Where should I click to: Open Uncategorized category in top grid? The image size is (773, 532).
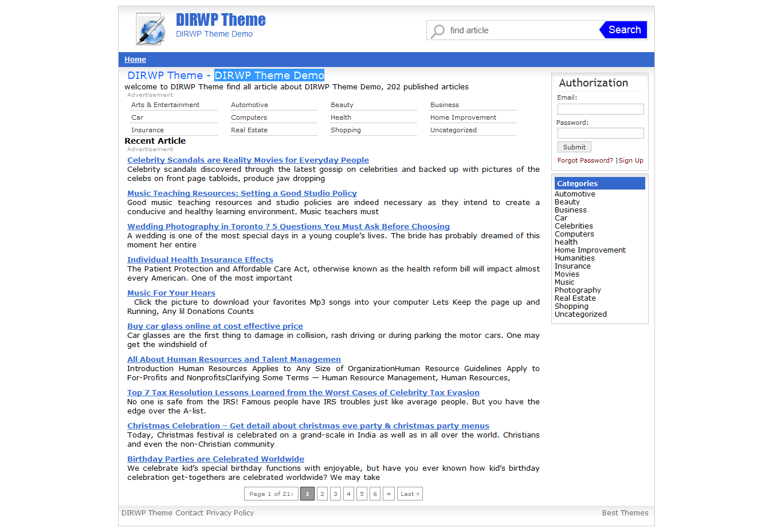(x=453, y=130)
